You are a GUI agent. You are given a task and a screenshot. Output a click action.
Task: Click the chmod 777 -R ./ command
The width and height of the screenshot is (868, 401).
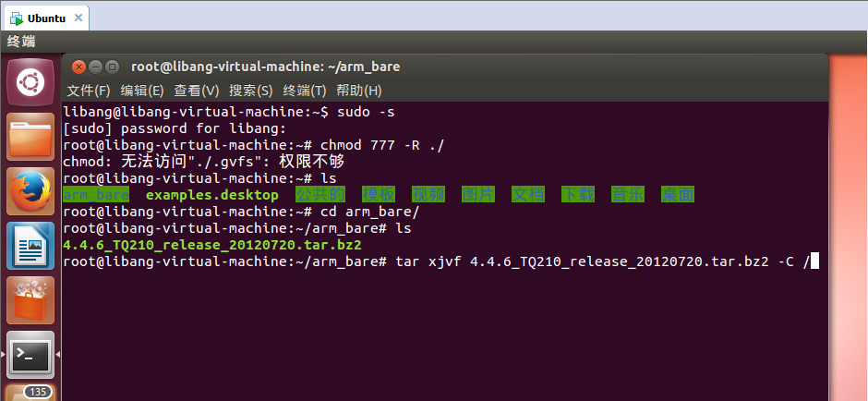382,145
